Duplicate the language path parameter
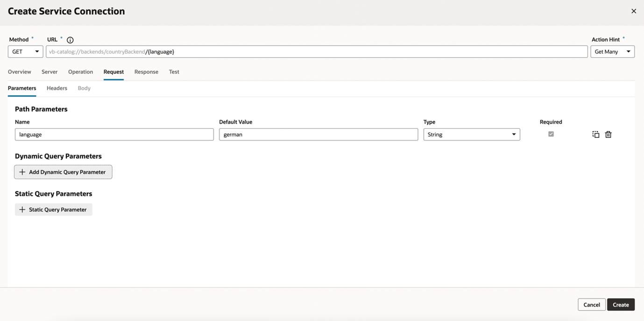The image size is (644, 321). pyautogui.click(x=595, y=134)
